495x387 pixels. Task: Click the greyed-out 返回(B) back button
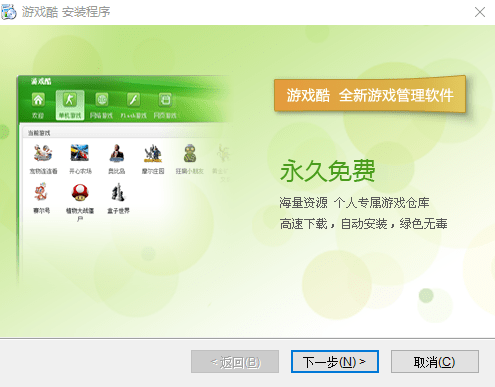[x=235, y=361]
